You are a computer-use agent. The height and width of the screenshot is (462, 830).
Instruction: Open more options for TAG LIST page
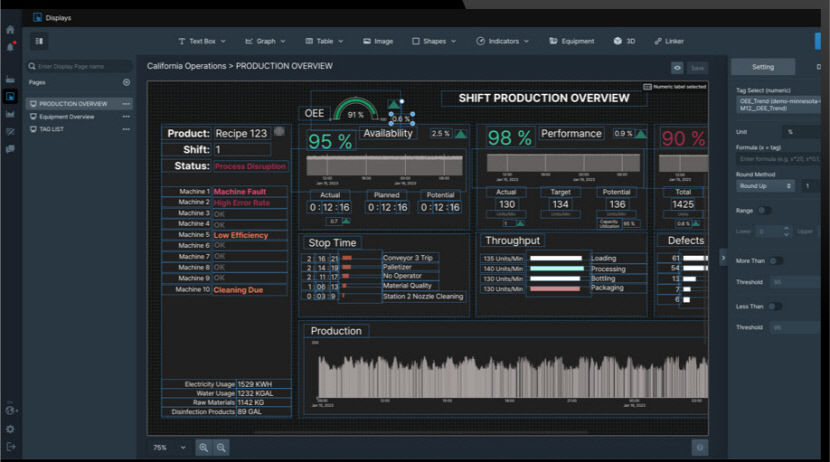(x=126, y=129)
